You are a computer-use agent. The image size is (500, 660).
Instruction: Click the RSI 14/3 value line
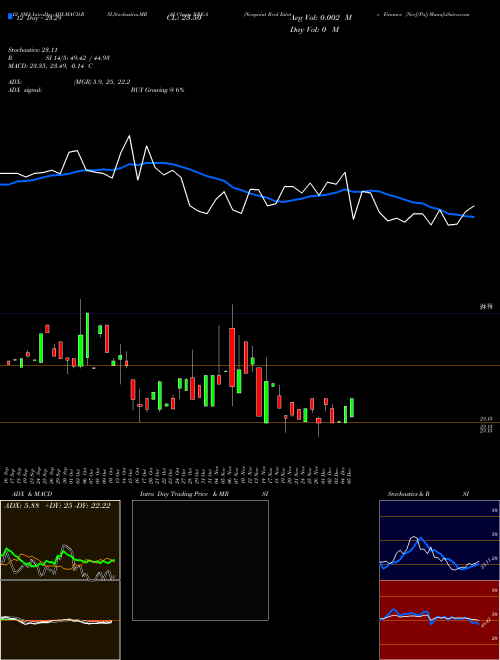pyautogui.click(x=59, y=58)
